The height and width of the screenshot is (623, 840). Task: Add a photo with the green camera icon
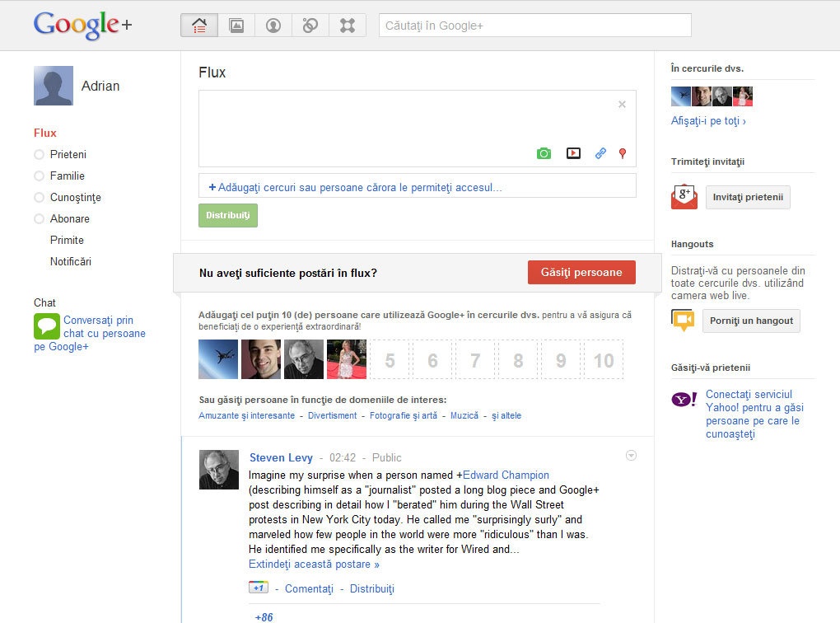(544, 153)
